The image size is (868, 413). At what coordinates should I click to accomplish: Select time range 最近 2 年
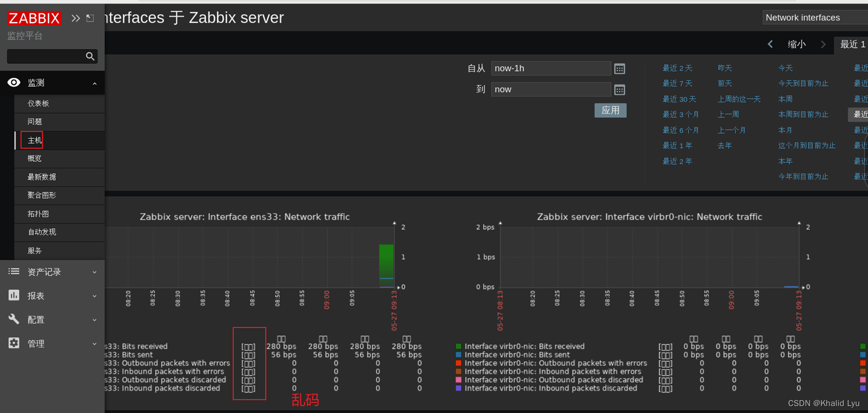677,161
